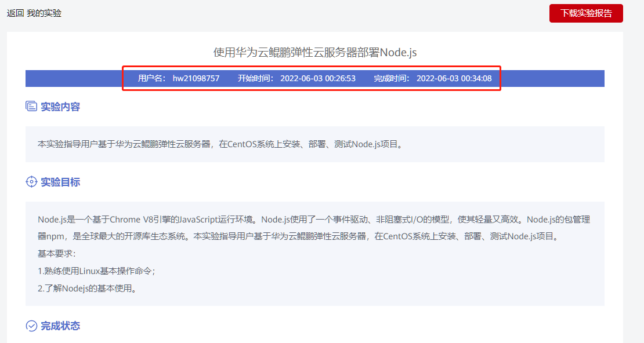This screenshot has height=343, width=644.
Task: Click username value hw21098757
Action: [196, 78]
